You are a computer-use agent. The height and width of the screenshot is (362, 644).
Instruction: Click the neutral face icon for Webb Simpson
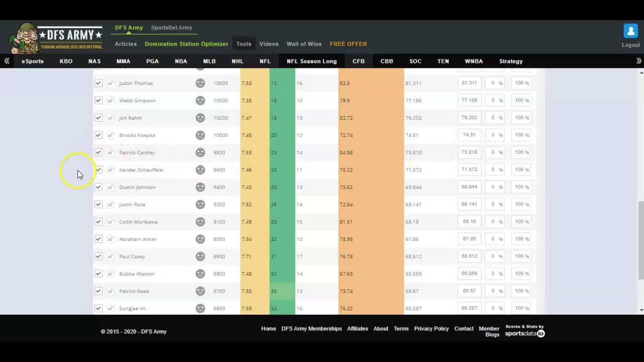[200, 101]
